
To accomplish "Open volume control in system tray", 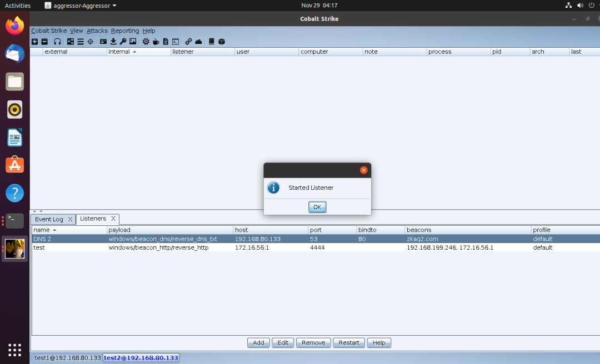I will click(x=580, y=6).
